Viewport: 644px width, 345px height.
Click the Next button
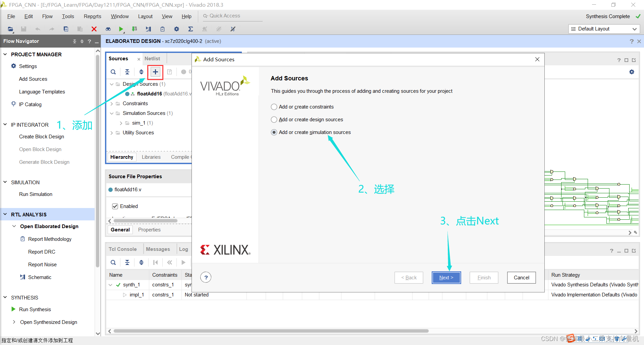(x=446, y=278)
